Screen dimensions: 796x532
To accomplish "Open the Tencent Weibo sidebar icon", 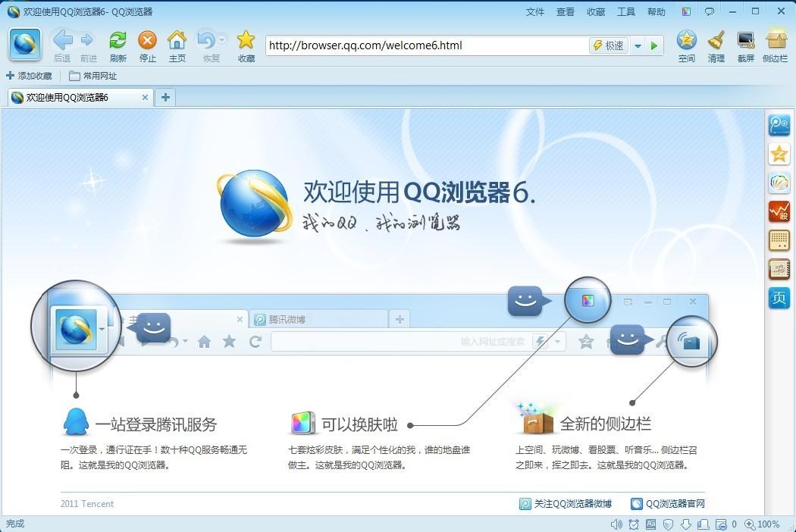I will pyautogui.click(x=779, y=124).
